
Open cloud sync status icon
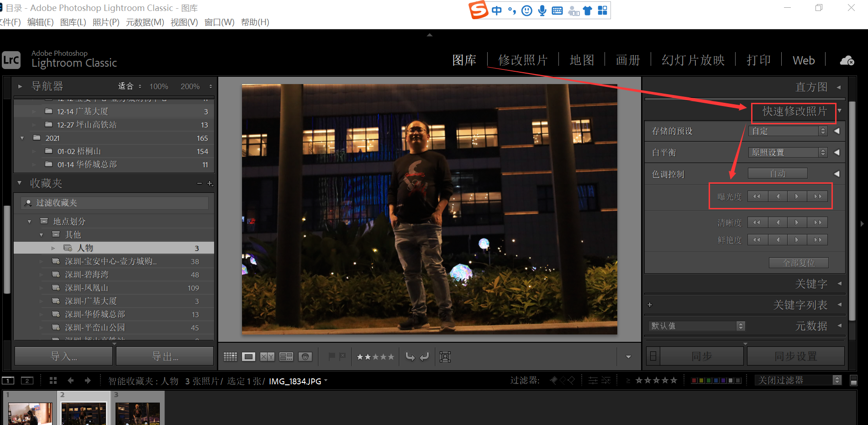click(847, 60)
